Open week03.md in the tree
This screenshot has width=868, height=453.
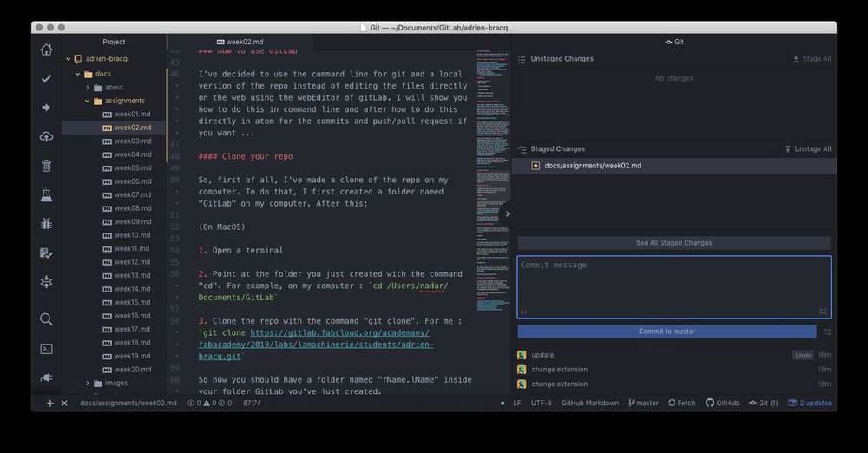pos(126,141)
